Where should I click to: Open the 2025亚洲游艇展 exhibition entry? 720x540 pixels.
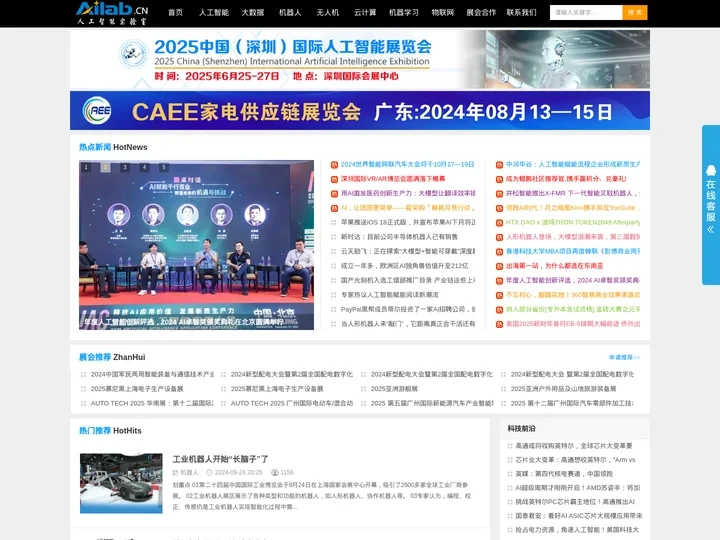[394, 388]
